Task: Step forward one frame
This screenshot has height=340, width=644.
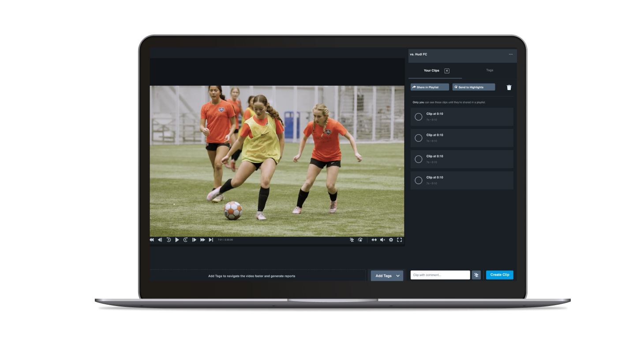Action: (x=194, y=240)
